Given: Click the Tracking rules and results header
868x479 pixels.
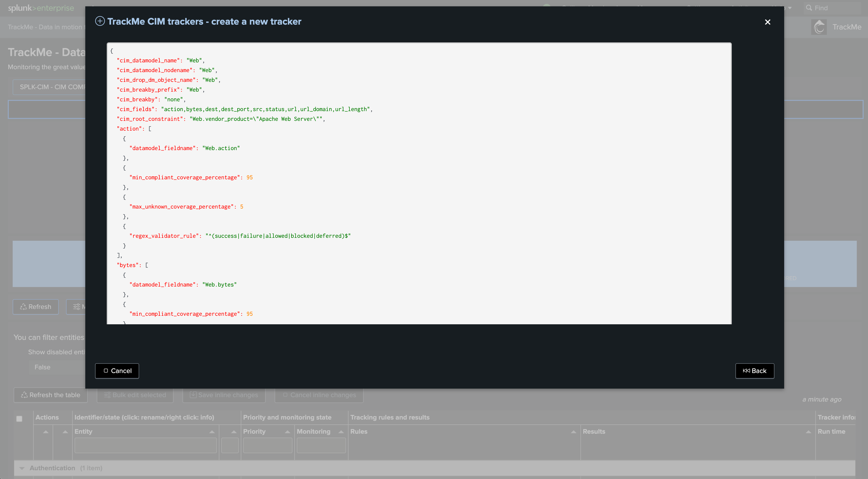Looking at the screenshot, I should [x=390, y=417].
